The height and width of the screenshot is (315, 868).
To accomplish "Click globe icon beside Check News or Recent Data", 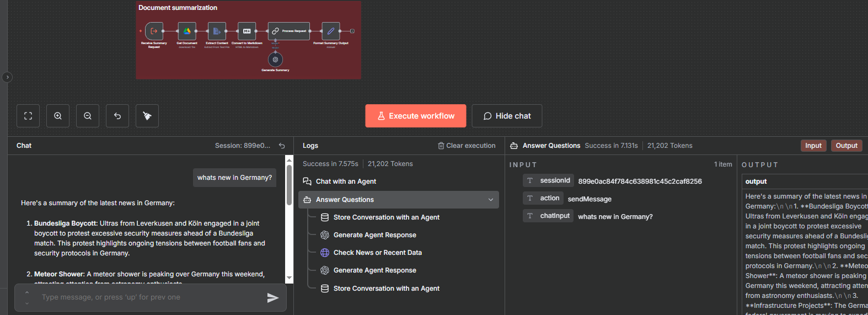I will [x=325, y=253].
